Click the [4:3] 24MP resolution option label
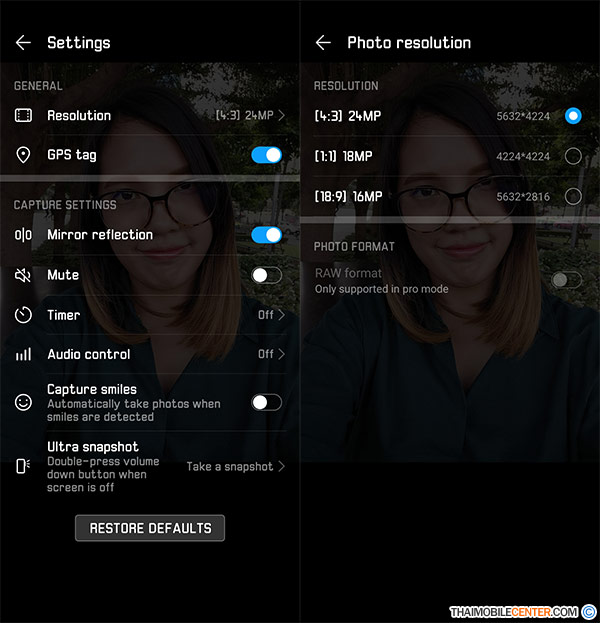 [x=348, y=116]
